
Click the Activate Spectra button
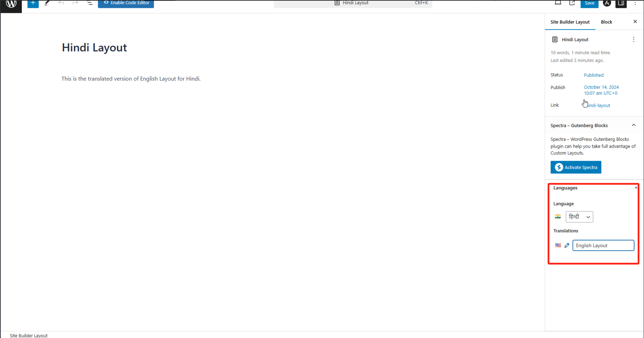pos(576,167)
